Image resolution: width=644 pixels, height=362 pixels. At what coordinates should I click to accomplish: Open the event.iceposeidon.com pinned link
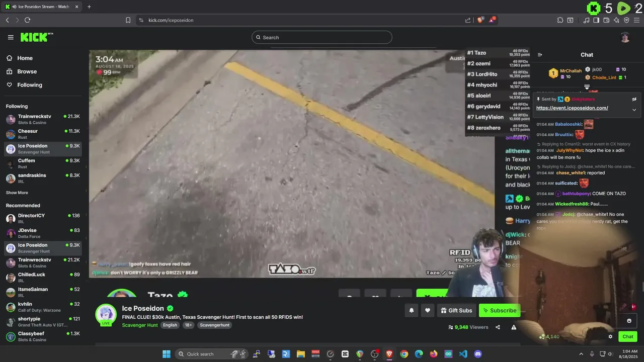572,108
